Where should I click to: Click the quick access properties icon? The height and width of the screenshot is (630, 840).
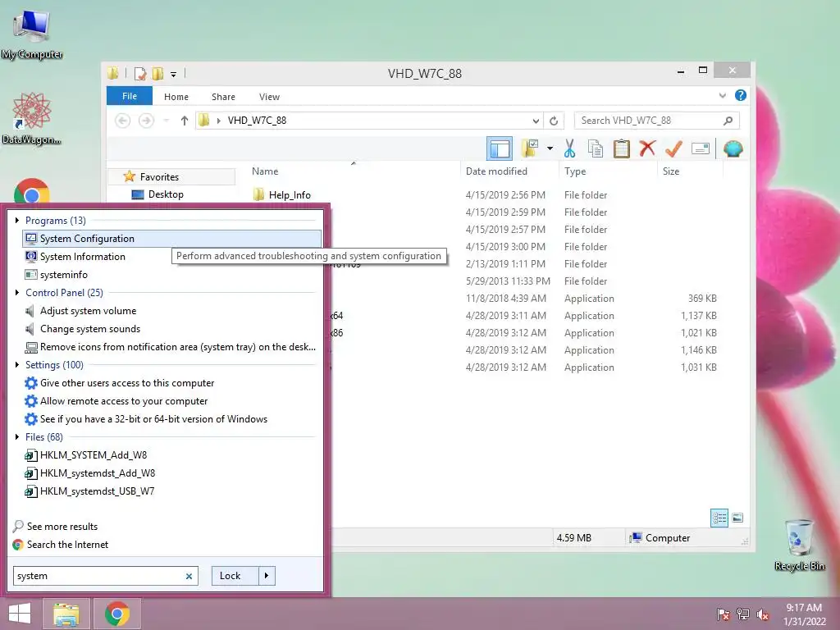click(140, 73)
